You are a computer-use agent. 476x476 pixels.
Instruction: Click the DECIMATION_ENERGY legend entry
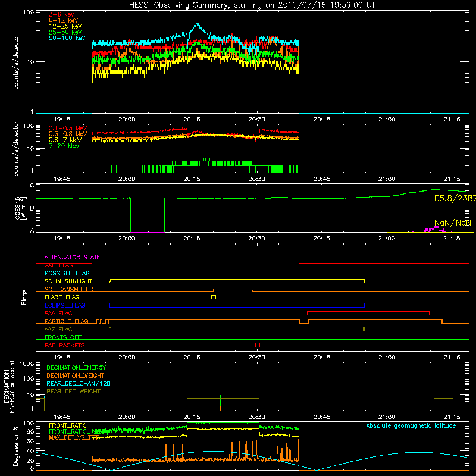click(76, 368)
